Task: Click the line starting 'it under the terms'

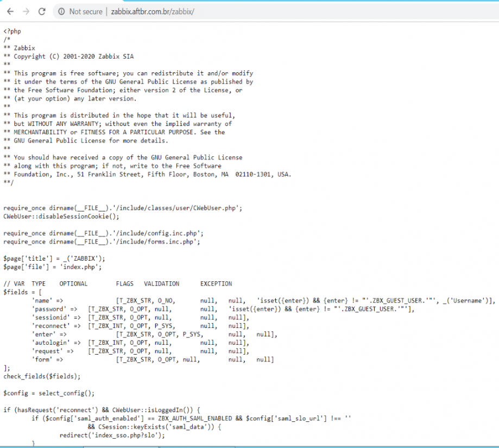Action: pyautogui.click(x=128, y=82)
